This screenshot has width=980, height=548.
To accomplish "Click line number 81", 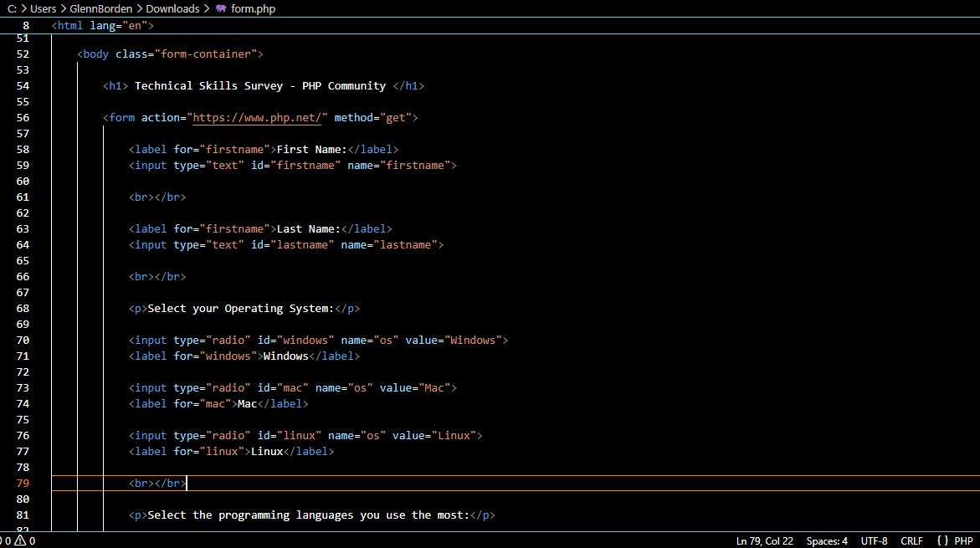I will tap(23, 515).
